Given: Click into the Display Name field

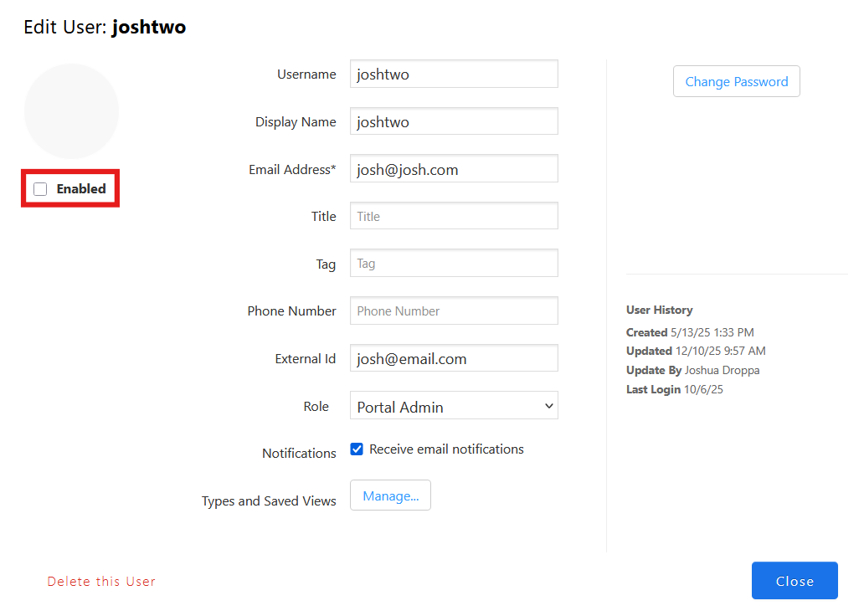Looking at the screenshot, I should point(454,121).
